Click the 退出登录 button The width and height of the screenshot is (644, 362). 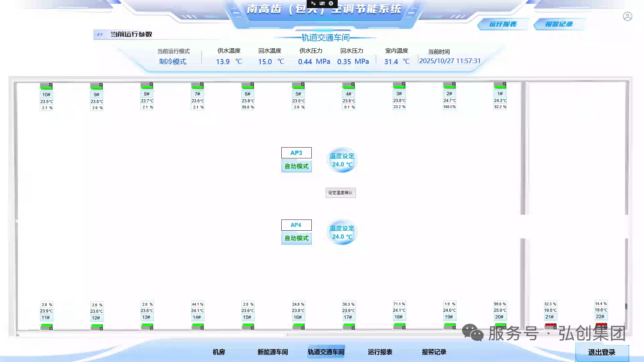[601, 352]
